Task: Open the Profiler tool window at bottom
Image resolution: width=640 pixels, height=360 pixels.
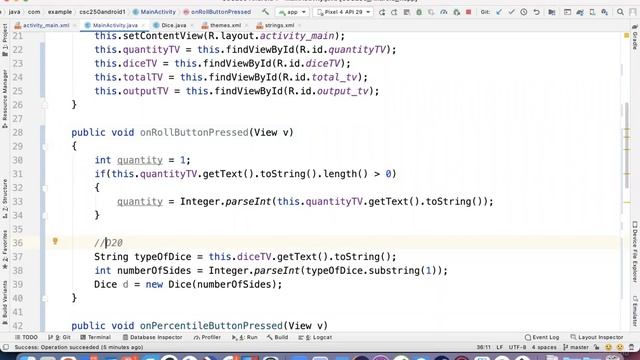Action: 207,338
